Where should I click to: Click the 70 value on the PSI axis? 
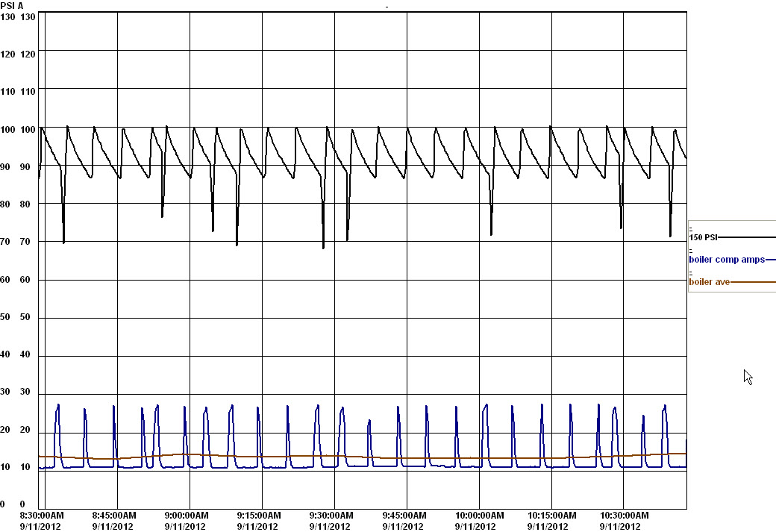[x=5, y=242]
